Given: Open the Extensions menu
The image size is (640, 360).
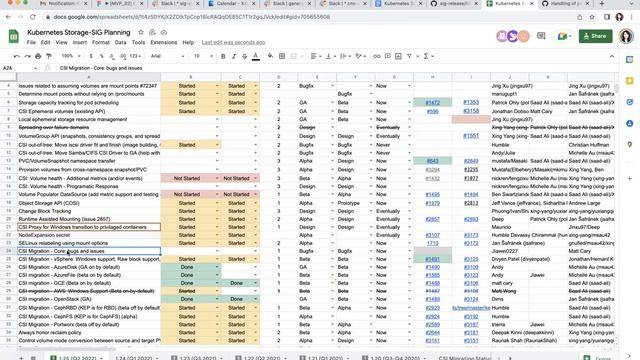Looking at the screenshot, I should coord(164,42).
